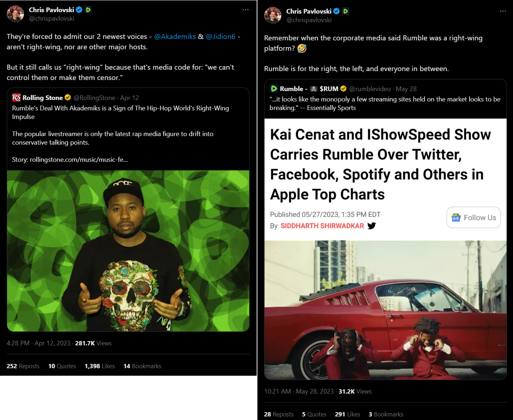Click Chris Pavlovski's profile picture
Viewport: 513px width, 420px height.
click(15, 13)
